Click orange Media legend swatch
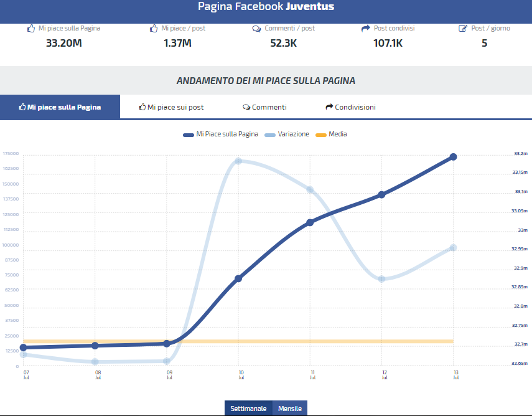This screenshot has height=416, width=532. point(320,135)
